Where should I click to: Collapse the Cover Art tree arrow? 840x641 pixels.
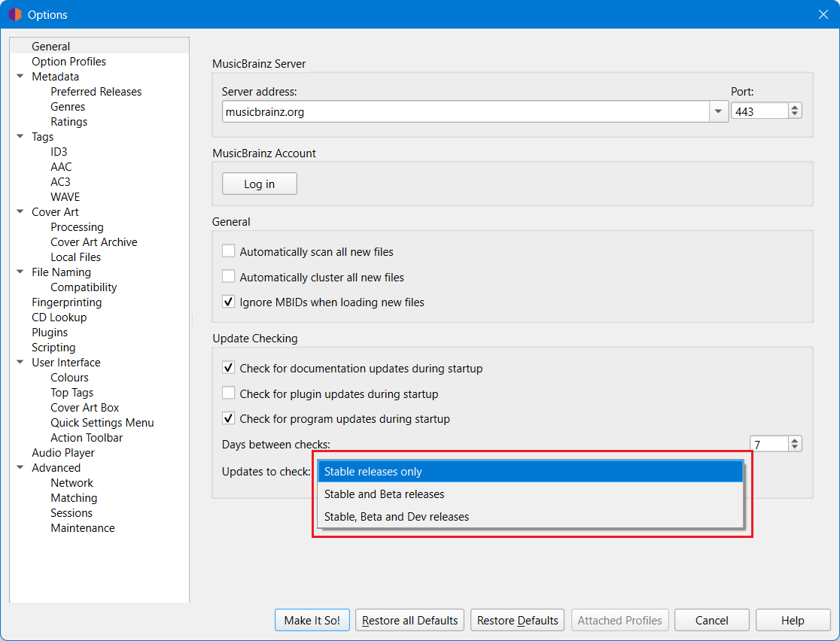coord(20,212)
